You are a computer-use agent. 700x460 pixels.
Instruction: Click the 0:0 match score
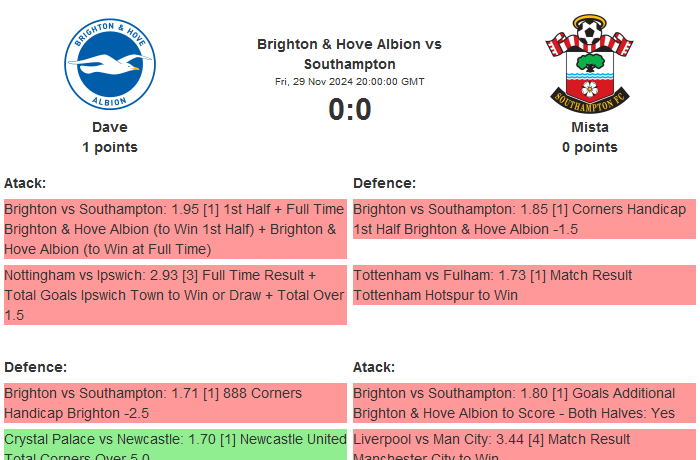click(350, 109)
